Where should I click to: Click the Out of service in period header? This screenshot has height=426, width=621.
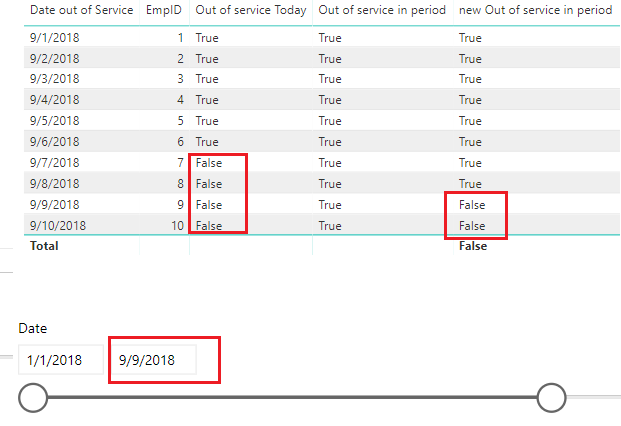[382, 10]
